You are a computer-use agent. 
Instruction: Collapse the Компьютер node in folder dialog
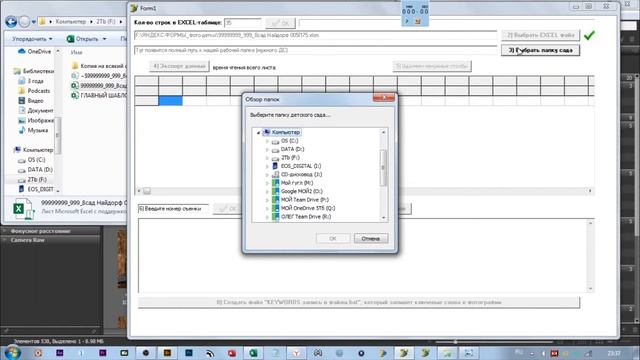click(258, 133)
